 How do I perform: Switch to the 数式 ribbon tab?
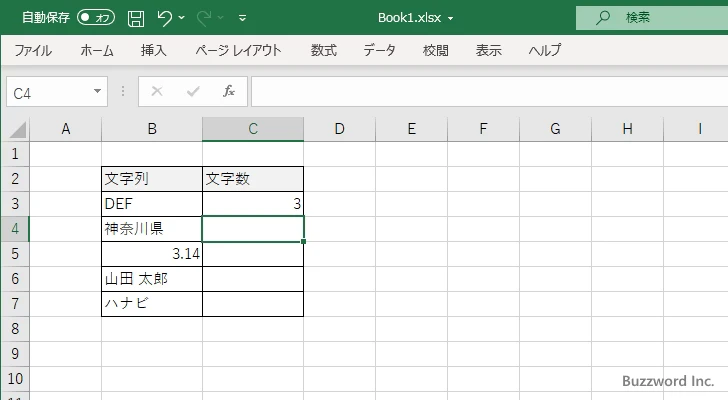pos(323,50)
